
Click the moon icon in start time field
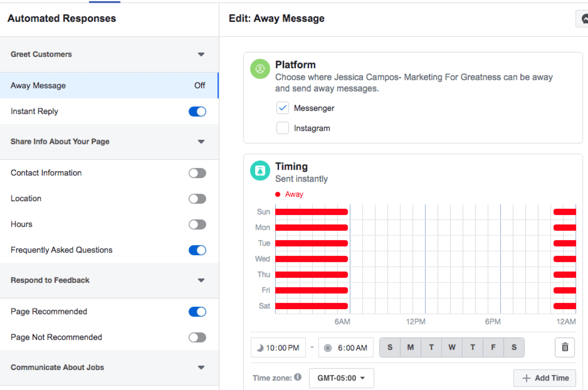(x=260, y=348)
